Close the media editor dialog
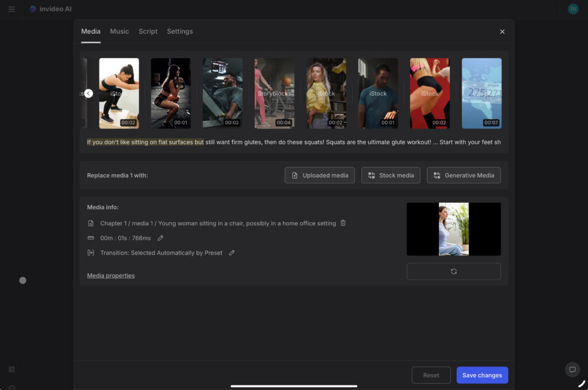The image size is (588, 390). coord(502,32)
